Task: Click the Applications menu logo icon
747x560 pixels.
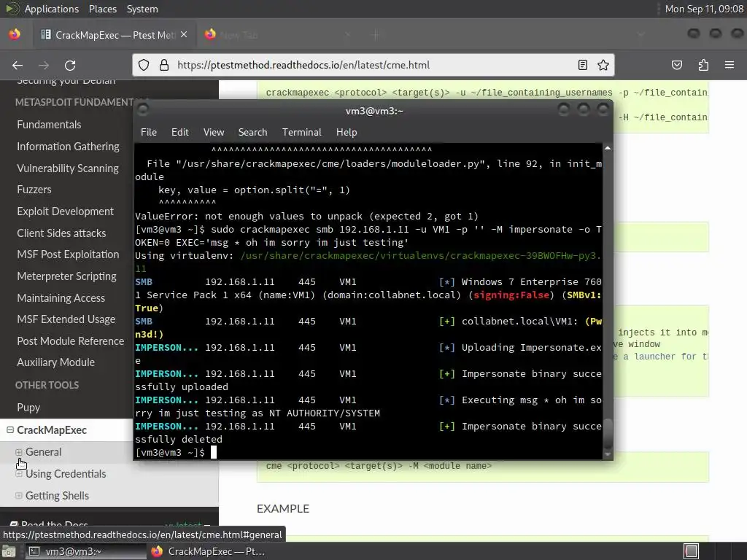Action: click(x=12, y=9)
